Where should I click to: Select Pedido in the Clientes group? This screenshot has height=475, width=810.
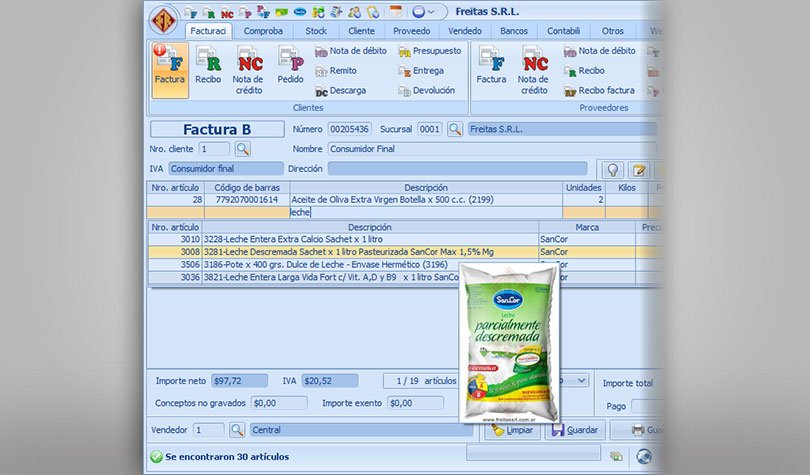[290, 66]
